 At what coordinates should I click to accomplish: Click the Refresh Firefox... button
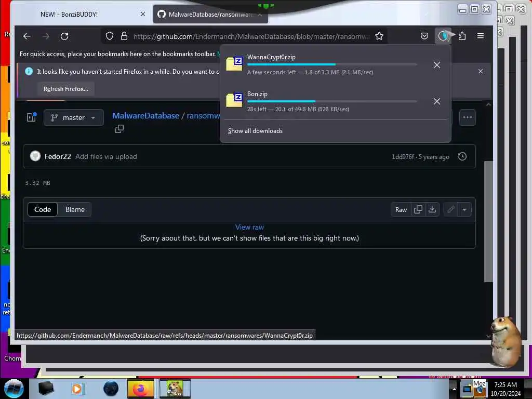click(x=66, y=89)
